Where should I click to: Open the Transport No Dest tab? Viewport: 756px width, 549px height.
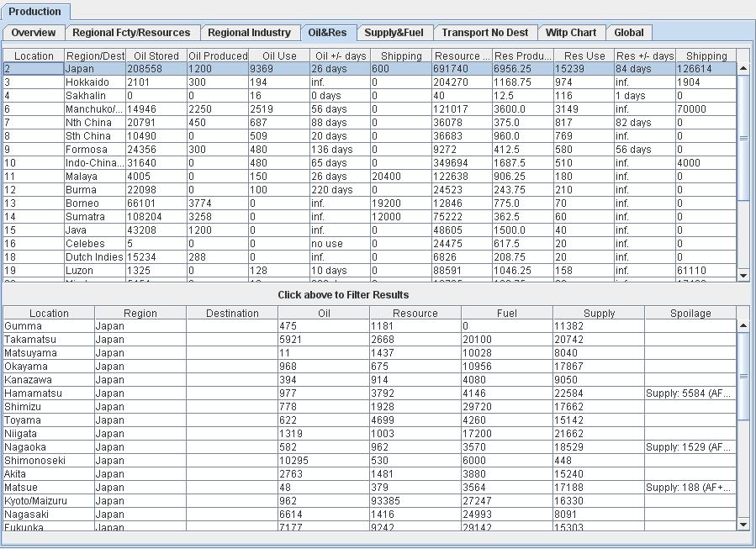pos(485,33)
